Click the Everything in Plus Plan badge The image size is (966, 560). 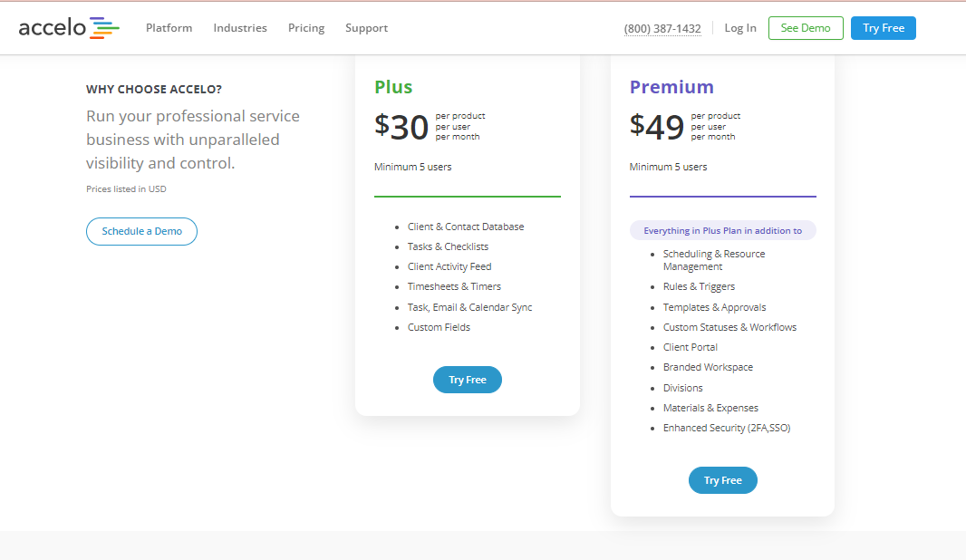(x=722, y=230)
